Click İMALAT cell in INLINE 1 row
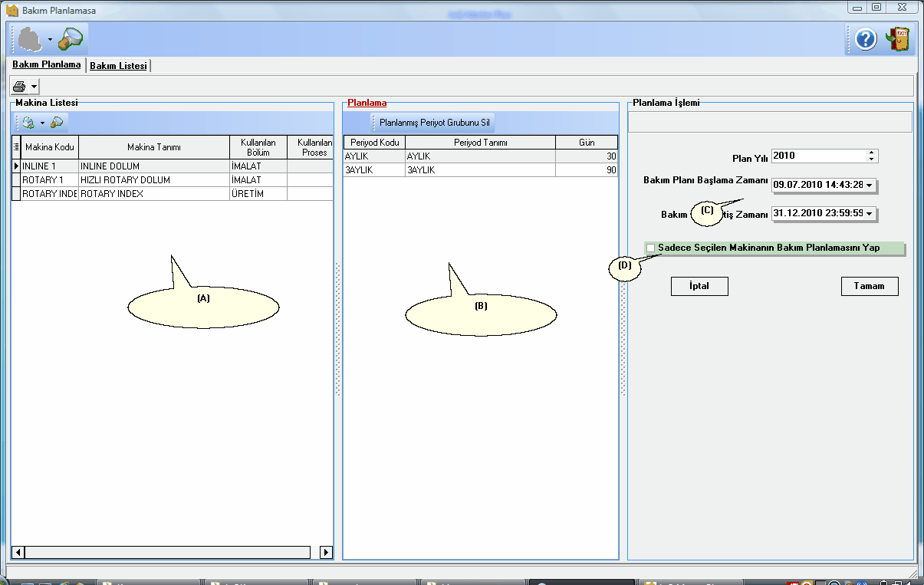 258,166
